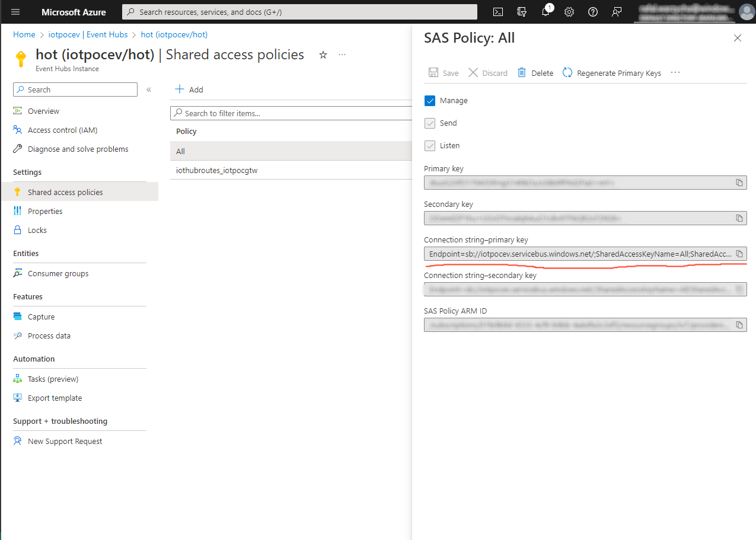Go to Home breadcrumb
Image resolution: width=756 pixels, height=540 pixels.
coord(24,35)
